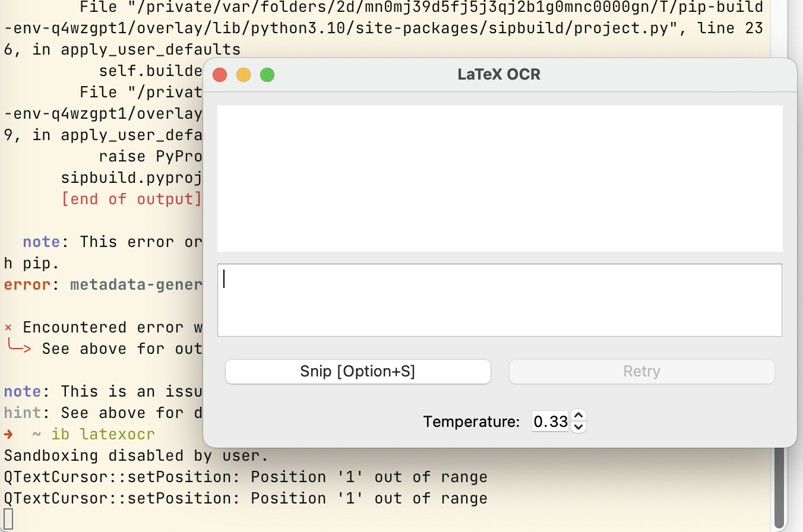Click the "hint" word in the terminal
The height and width of the screenshot is (532, 803).
pyautogui.click(x=23, y=413)
